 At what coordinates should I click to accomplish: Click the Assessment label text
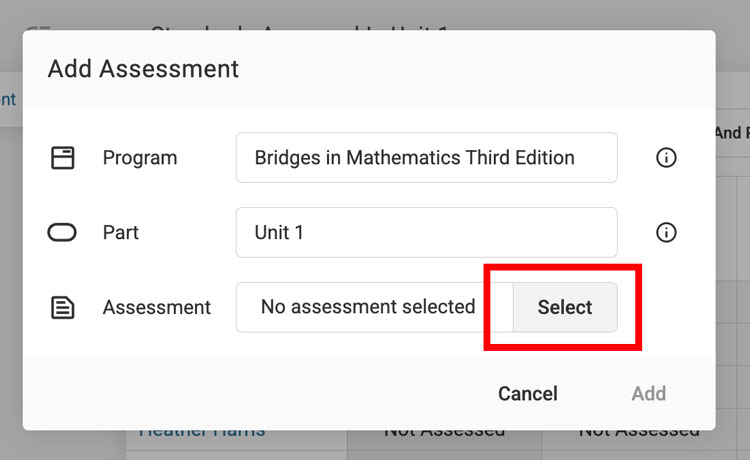pyautogui.click(x=157, y=307)
